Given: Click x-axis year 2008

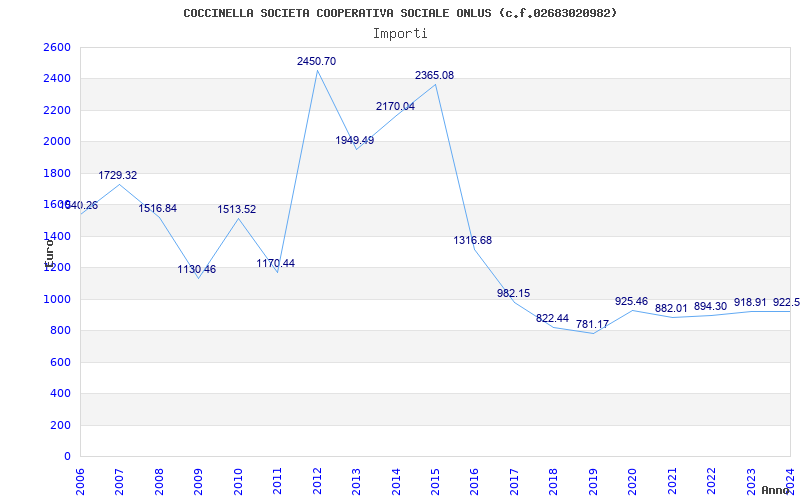Looking at the screenshot, I should (x=159, y=482).
